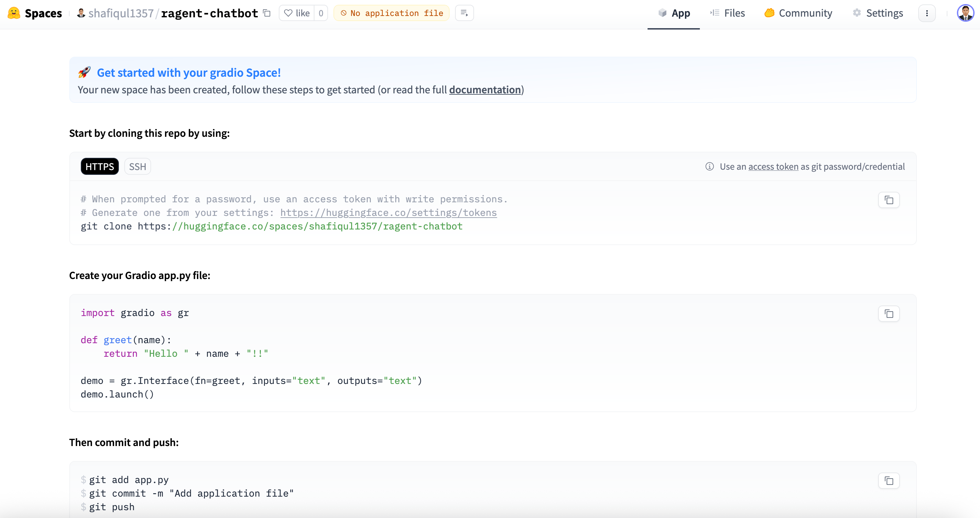Open the logs icon next to status badge
The width and height of the screenshot is (980, 518).
pos(464,13)
